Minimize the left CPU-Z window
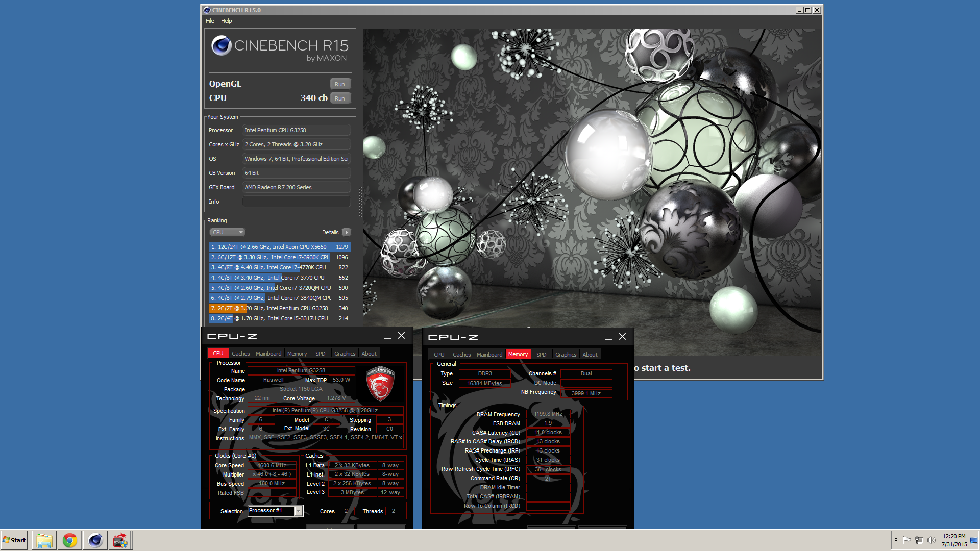The width and height of the screenshot is (980, 551). (x=387, y=336)
